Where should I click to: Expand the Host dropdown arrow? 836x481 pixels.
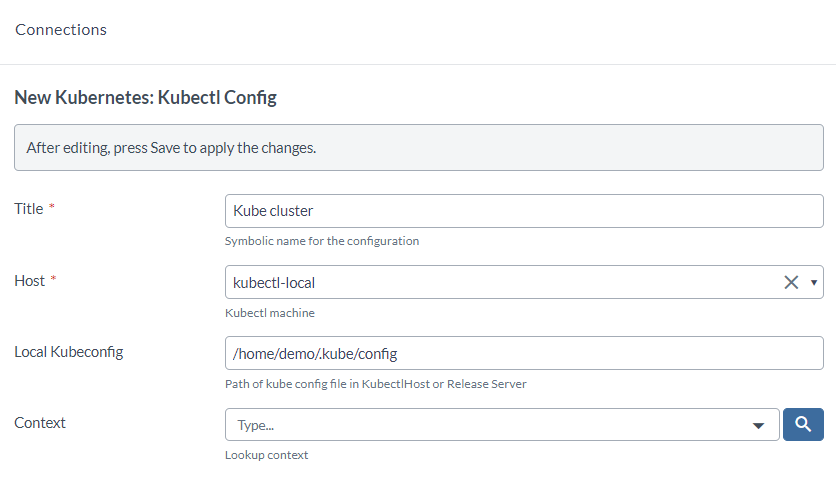(x=814, y=282)
